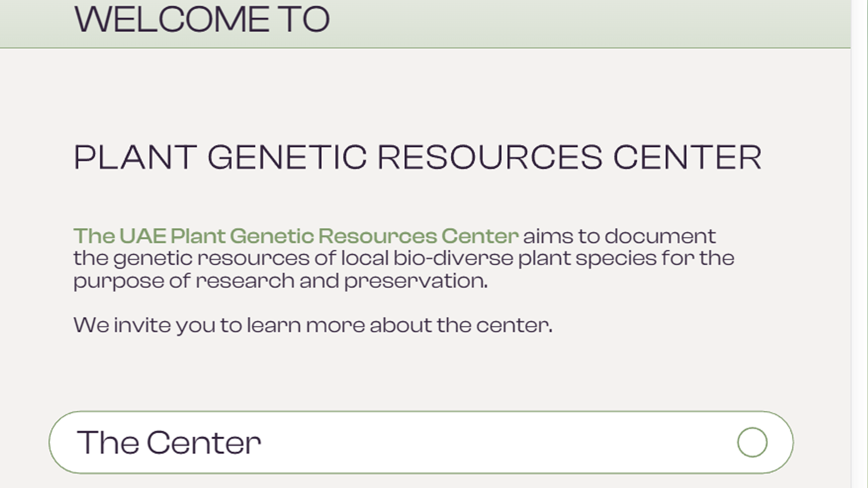Click the word "GENETIC" in the large heading
Image resolution: width=868 pixels, height=488 pixels.
[287, 158]
